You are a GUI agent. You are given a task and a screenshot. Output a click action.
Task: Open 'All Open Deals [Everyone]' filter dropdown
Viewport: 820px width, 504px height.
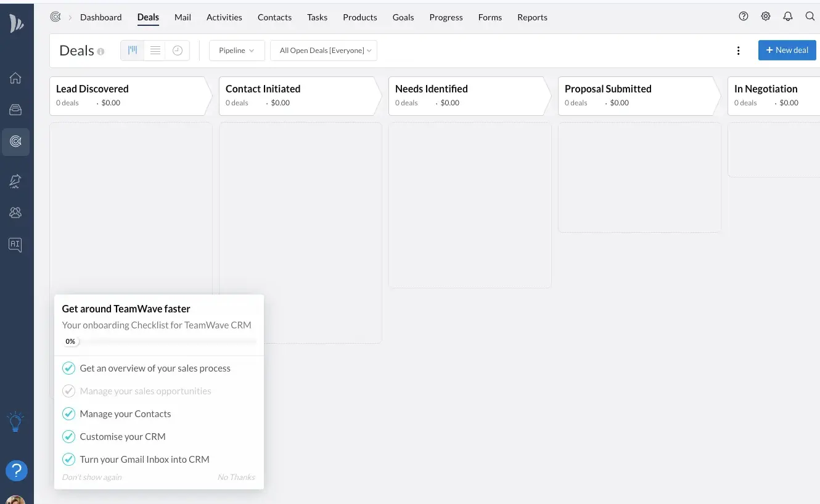[x=324, y=51]
